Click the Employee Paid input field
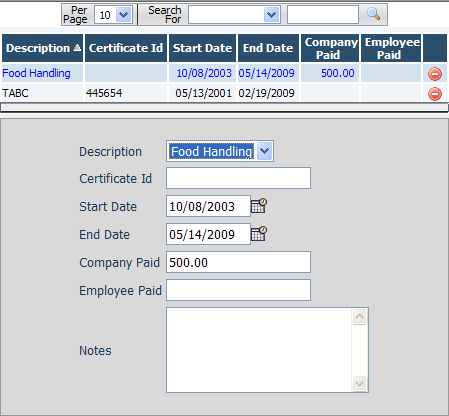The width and height of the screenshot is (449, 416). [238, 290]
